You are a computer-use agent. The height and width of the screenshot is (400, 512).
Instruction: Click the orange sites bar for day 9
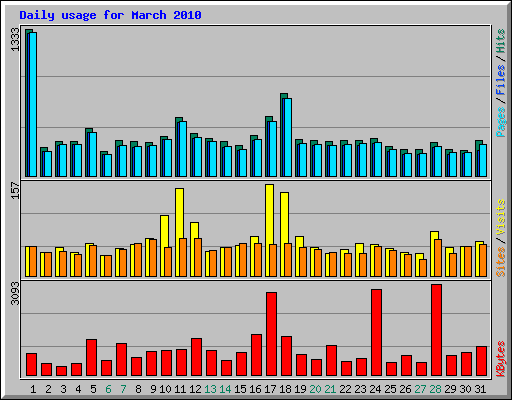point(153,258)
